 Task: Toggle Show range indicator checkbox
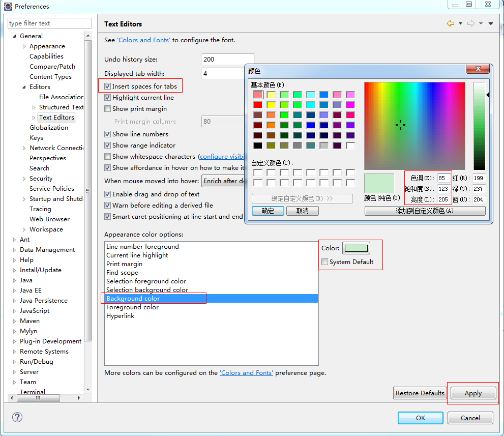click(x=108, y=146)
